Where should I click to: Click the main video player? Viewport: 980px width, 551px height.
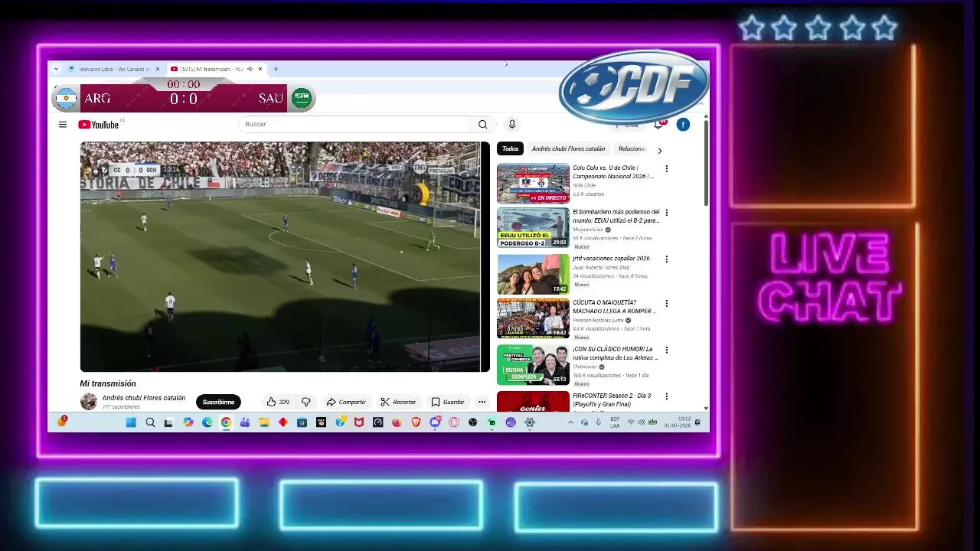click(x=285, y=256)
